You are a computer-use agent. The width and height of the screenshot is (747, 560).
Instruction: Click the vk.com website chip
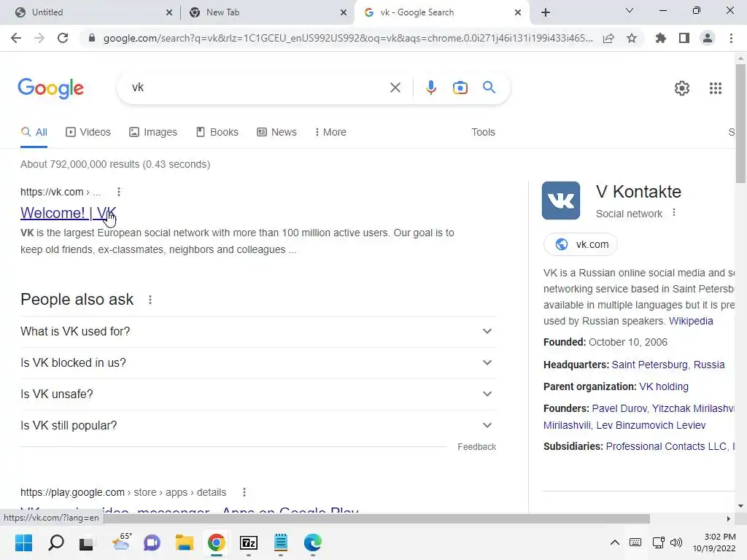click(x=580, y=244)
